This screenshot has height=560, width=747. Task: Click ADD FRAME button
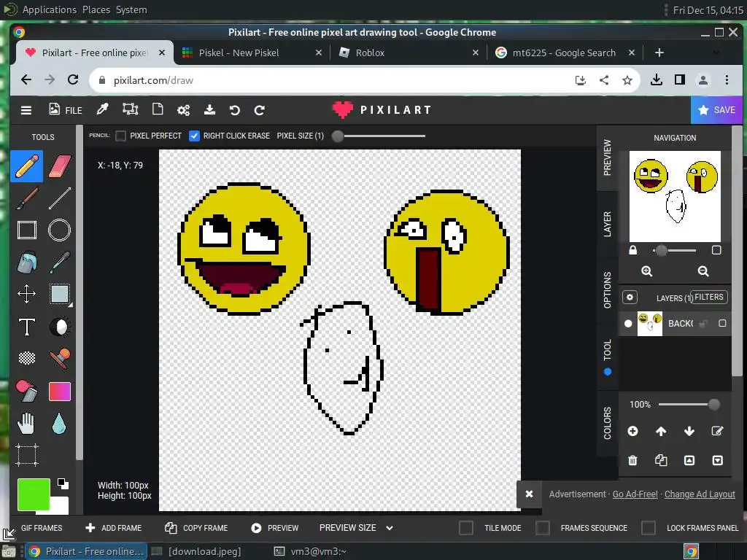click(x=113, y=528)
